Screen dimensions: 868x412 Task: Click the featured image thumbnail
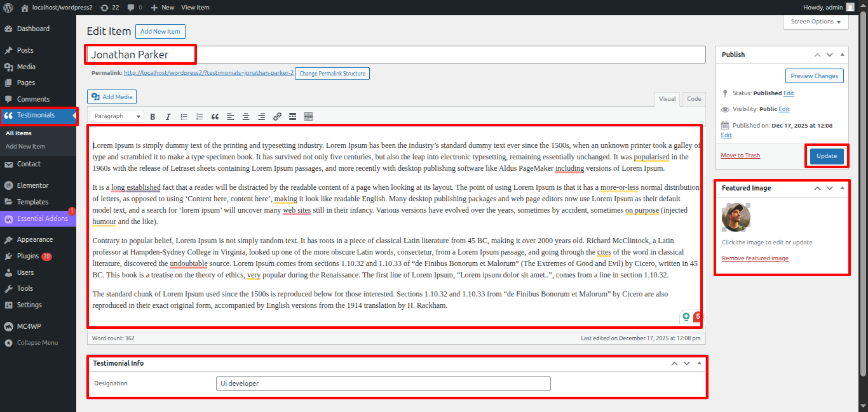[736, 218]
